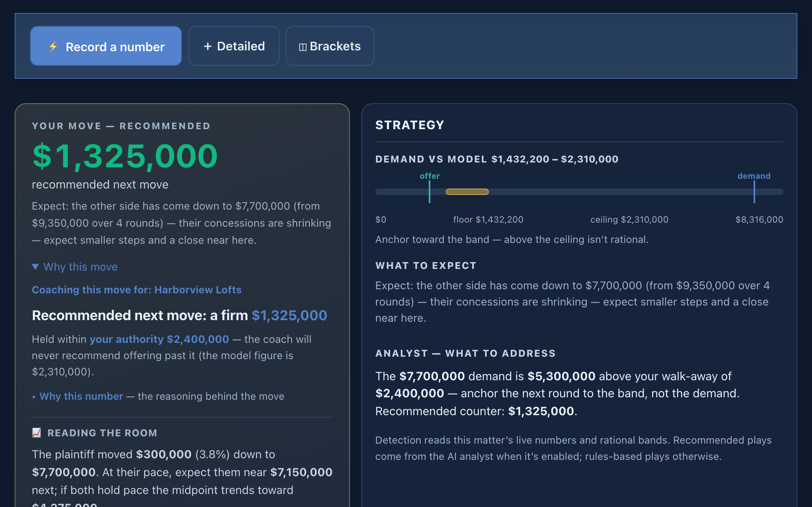Click the WHAT TO EXPECT heading
812x507 pixels.
click(x=426, y=266)
